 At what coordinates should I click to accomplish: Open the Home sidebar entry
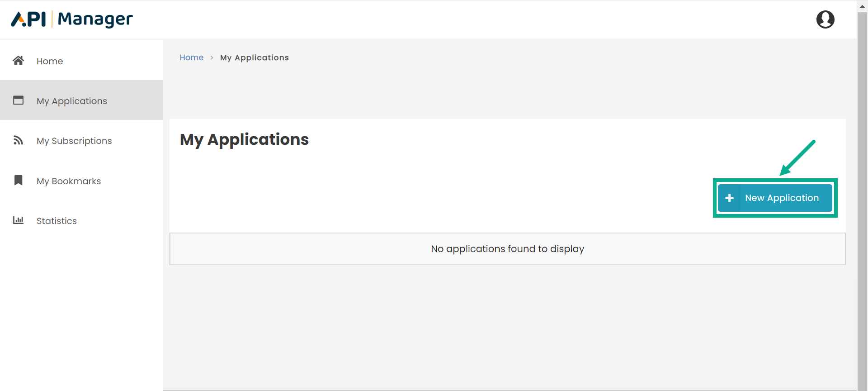pyautogui.click(x=50, y=61)
